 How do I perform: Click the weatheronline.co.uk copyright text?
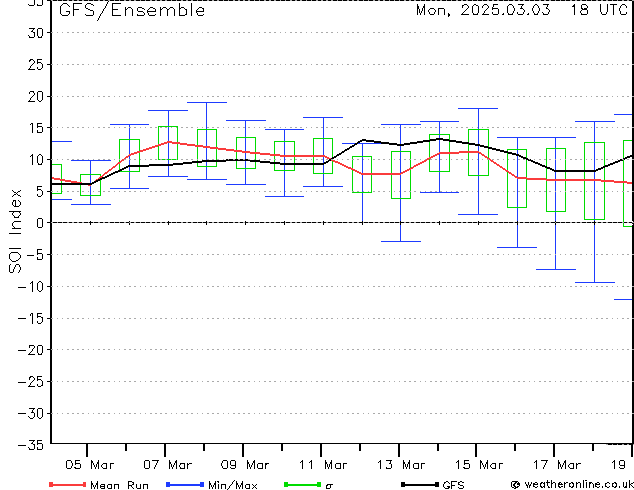[572, 484]
